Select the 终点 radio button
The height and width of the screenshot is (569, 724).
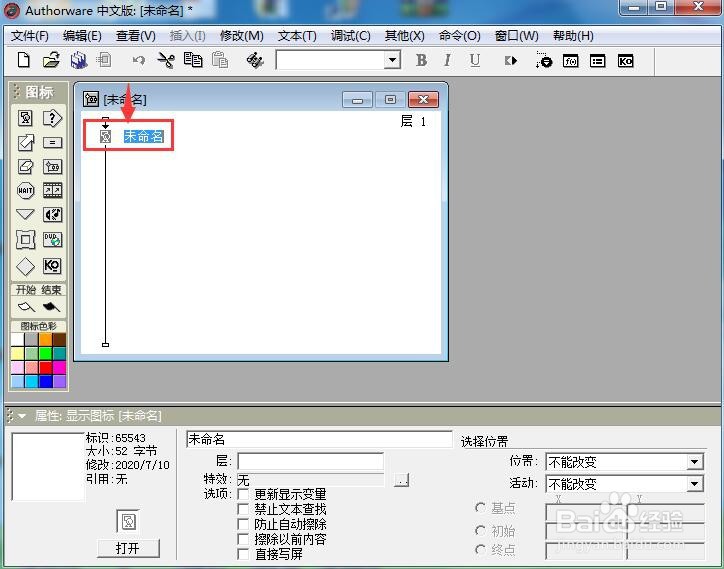pyautogui.click(x=480, y=550)
